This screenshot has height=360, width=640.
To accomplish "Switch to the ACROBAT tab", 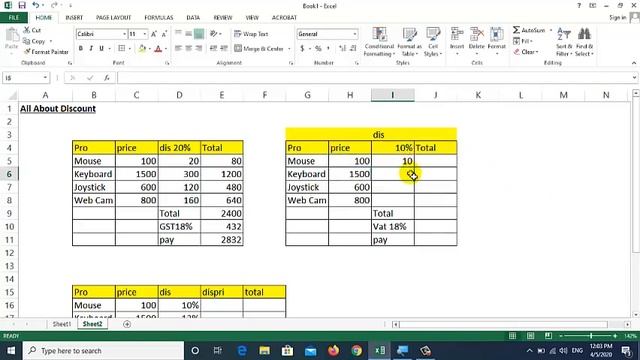I will [284, 18].
